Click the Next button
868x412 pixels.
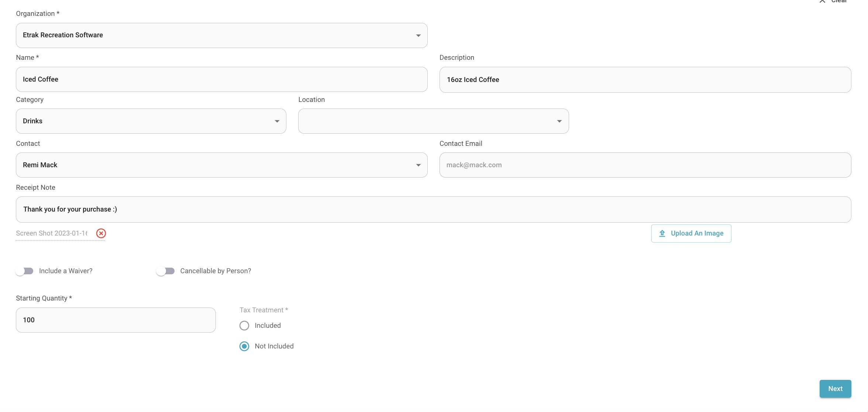pyautogui.click(x=835, y=389)
